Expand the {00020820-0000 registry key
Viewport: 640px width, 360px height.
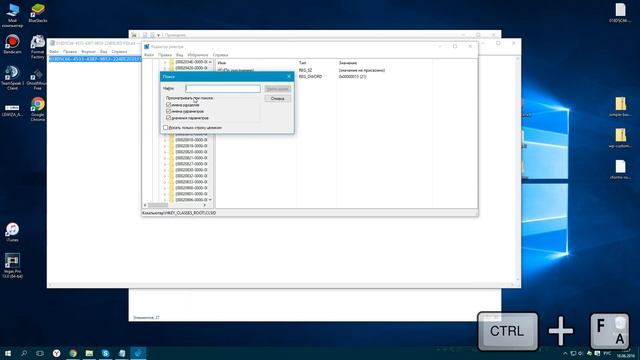click(x=165, y=152)
